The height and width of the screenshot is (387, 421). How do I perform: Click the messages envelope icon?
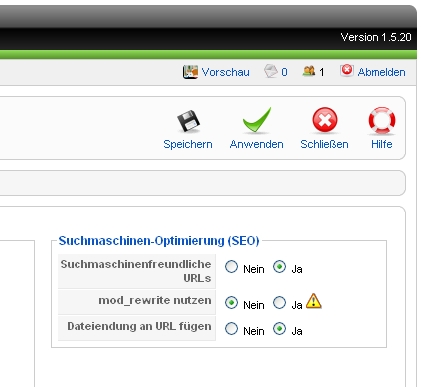(271, 71)
